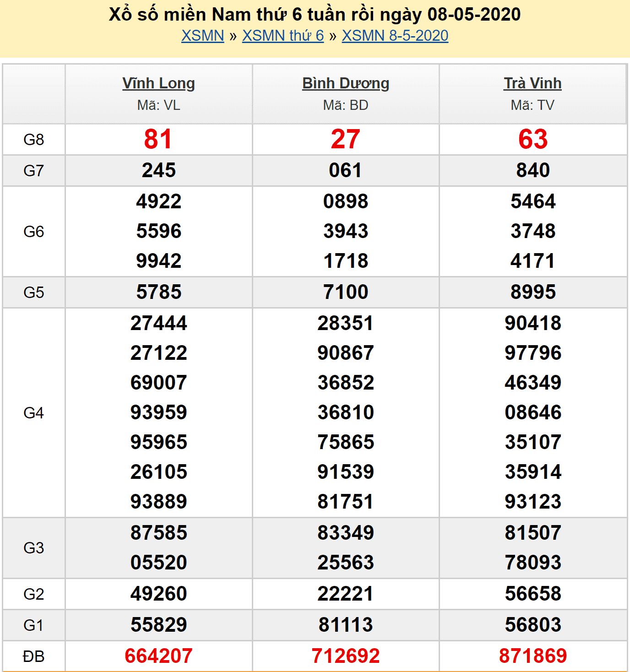Open the XSMN thứ 6 link
The image size is (630, 672).
283,36
